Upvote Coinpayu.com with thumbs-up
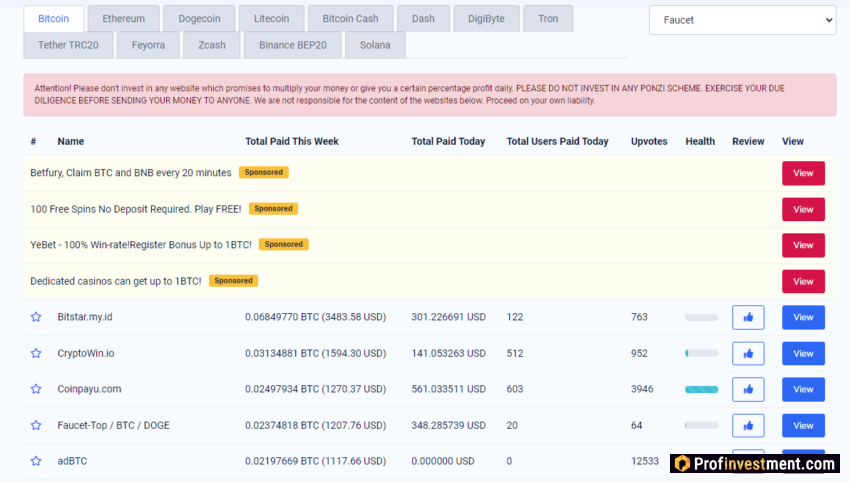Viewport: 850px width, 483px height. (x=748, y=389)
